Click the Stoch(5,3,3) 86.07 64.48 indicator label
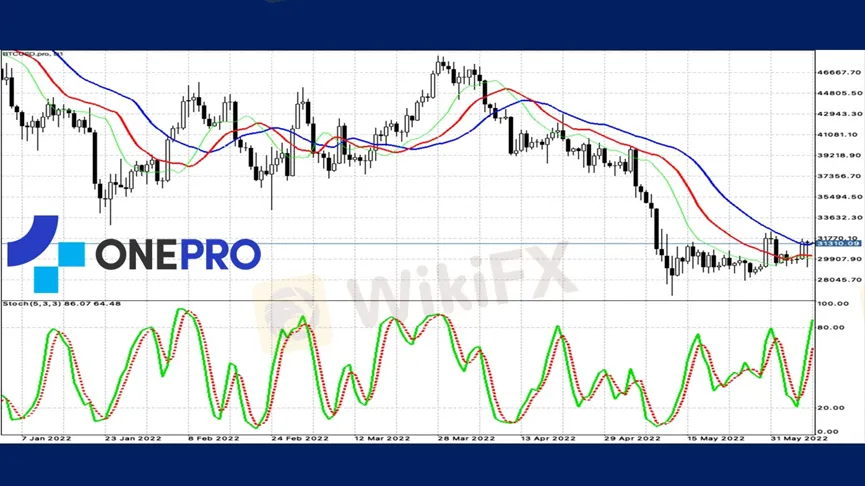 [62, 303]
